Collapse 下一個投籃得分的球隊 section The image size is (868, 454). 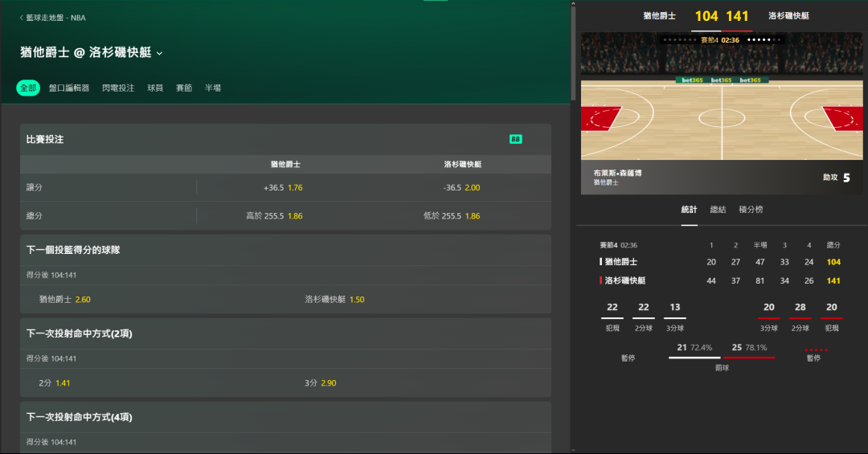click(285, 250)
